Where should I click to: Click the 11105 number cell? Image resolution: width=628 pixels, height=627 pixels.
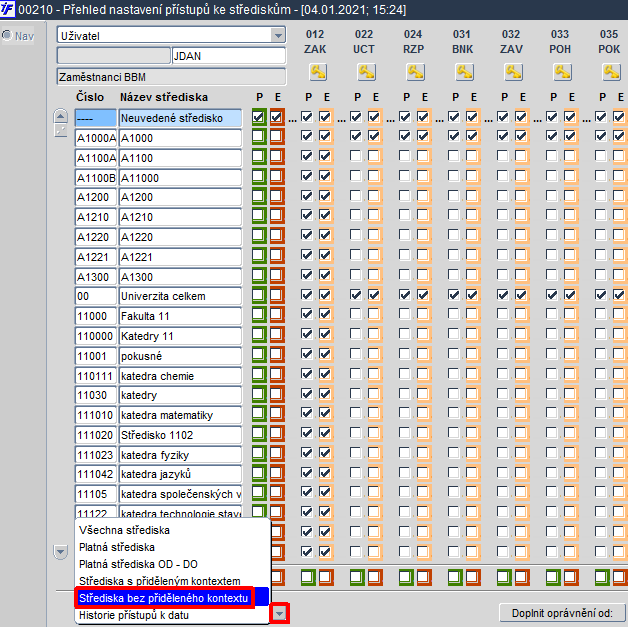pos(96,494)
